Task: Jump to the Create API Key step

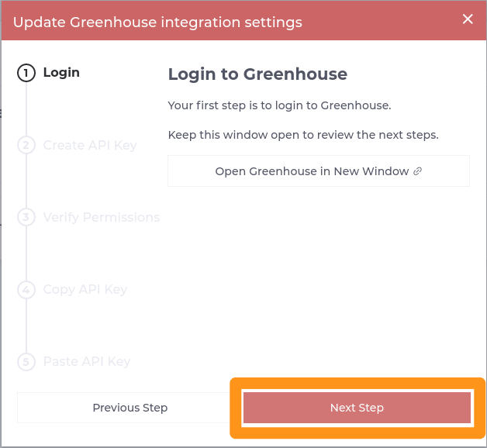Action: click(90, 145)
